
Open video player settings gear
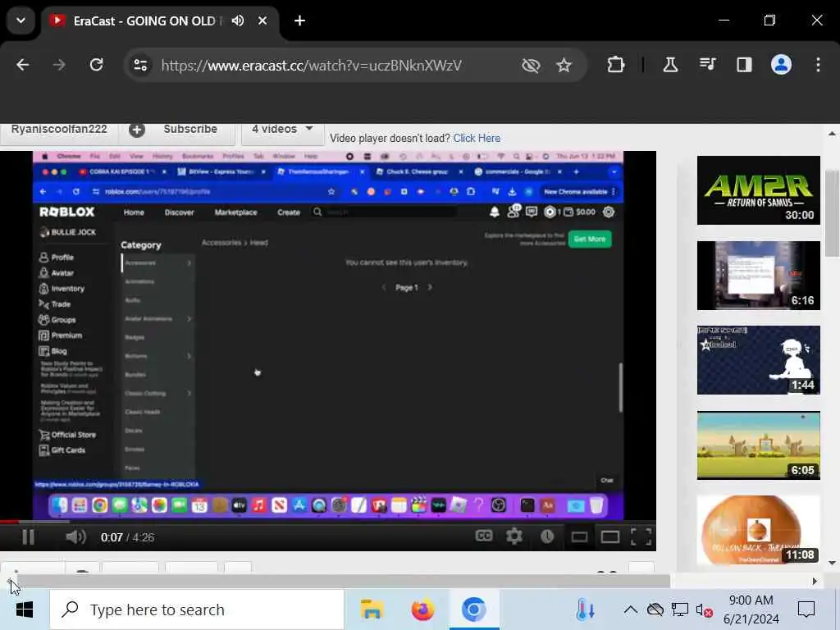514,536
